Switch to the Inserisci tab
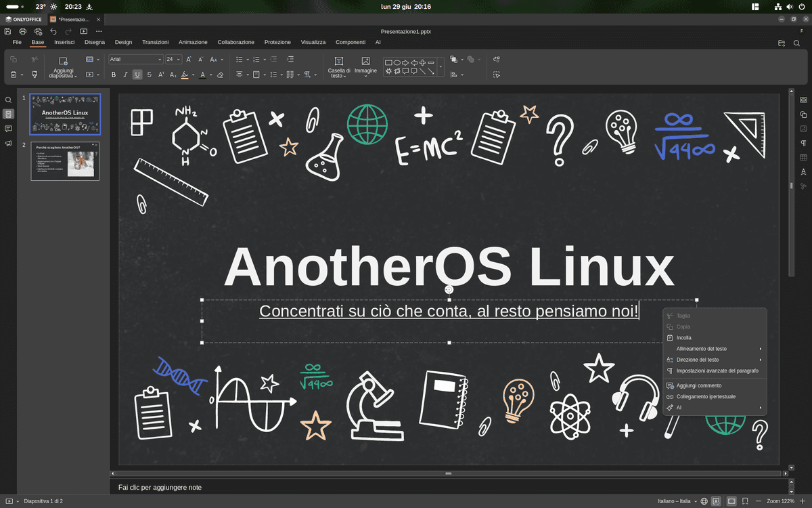 tap(64, 42)
